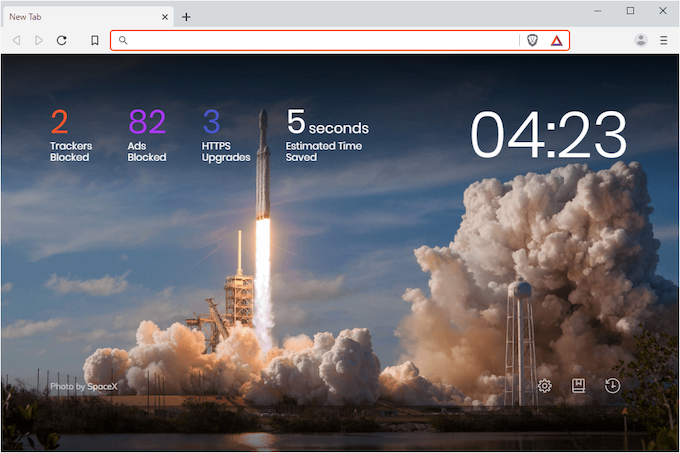The width and height of the screenshot is (680, 453).
Task: Click the search magnifier in the address bar
Action: [x=123, y=40]
